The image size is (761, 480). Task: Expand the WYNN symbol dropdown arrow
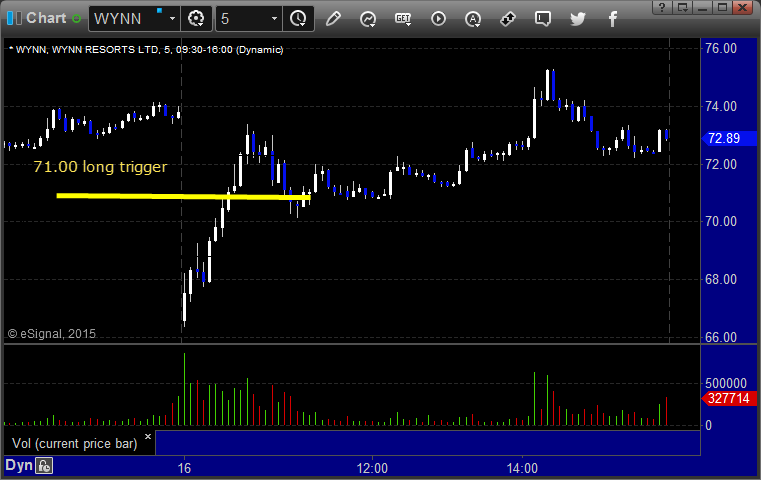pos(172,19)
